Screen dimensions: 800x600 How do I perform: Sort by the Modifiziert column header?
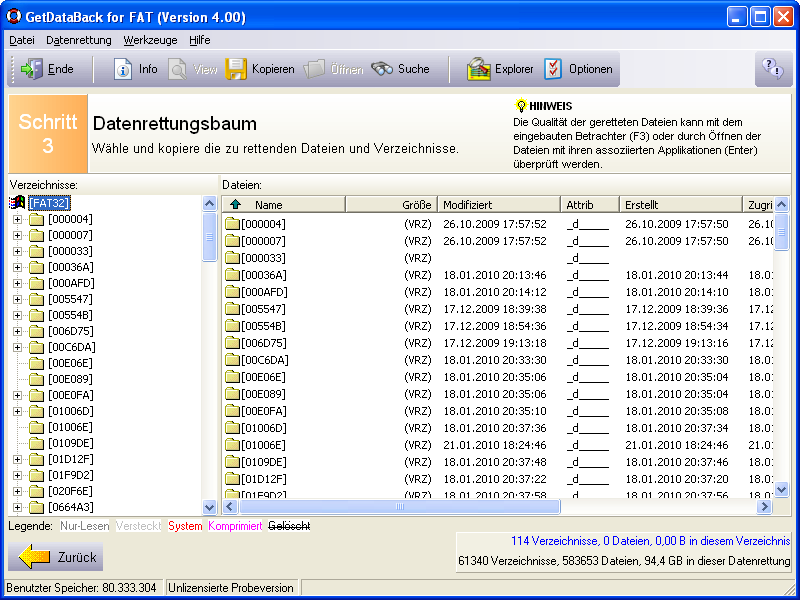point(499,205)
